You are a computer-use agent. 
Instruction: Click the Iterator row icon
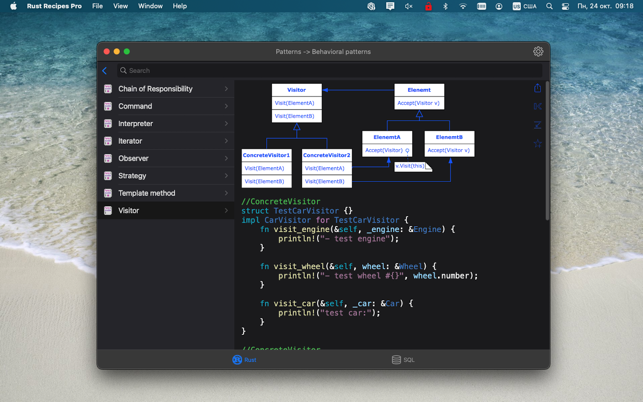108,141
